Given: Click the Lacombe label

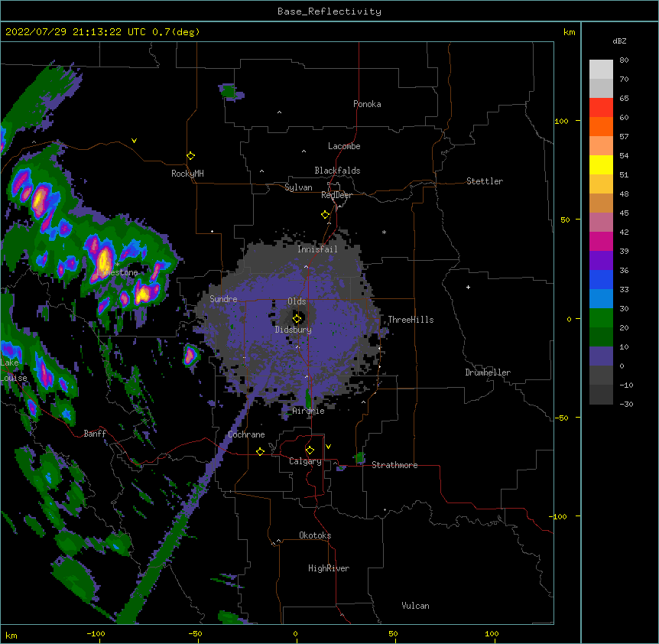Looking at the screenshot, I should [x=344, y=146].
